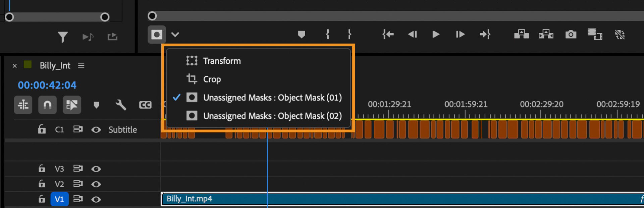
Task: Open the CC caption track options
Action: coord(145,105)
